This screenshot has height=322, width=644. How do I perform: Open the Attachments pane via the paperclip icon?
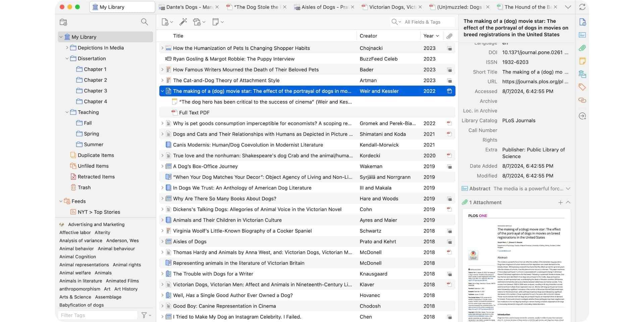pos(583,48)
